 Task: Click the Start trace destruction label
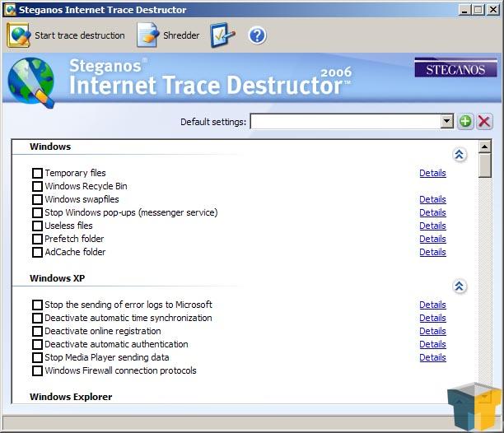(x=80, y=35)
